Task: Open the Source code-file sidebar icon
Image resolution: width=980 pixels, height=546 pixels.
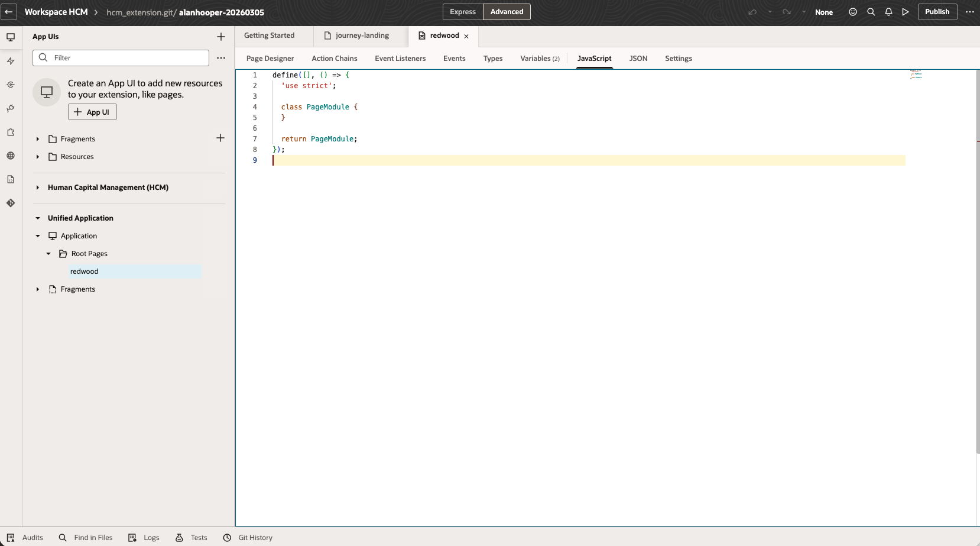Action: [11, 179]
